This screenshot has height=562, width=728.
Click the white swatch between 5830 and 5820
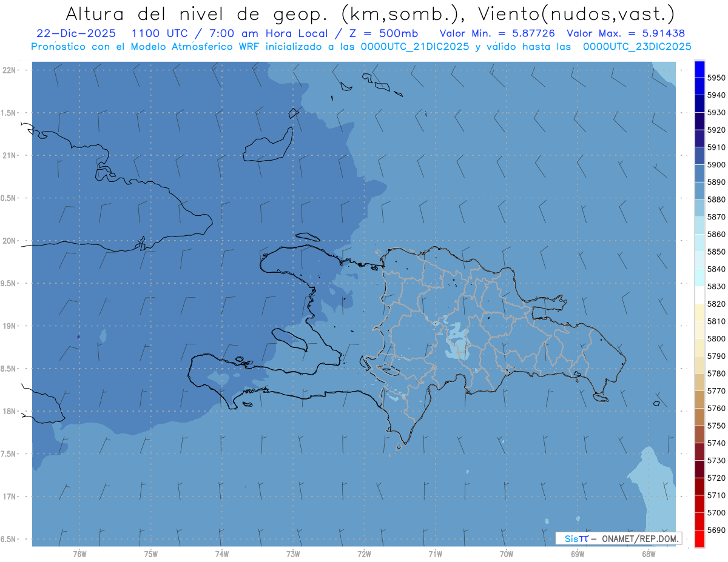(x=699, y=295)
